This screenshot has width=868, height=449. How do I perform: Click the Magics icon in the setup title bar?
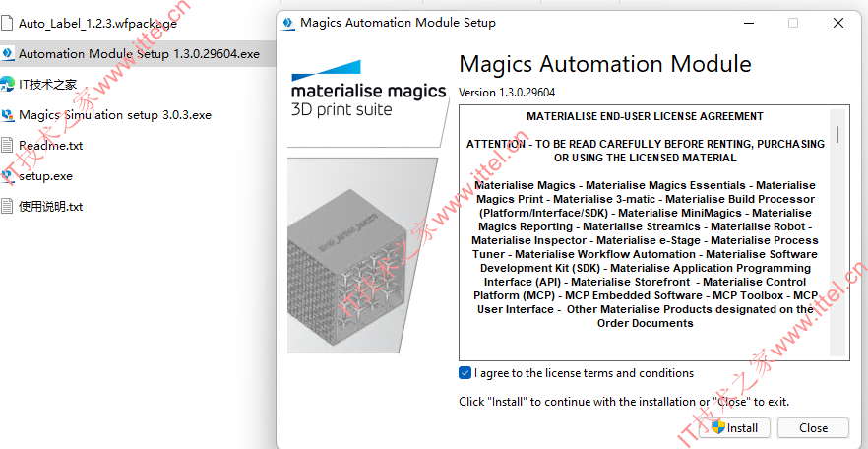click(x=287, y=23)
